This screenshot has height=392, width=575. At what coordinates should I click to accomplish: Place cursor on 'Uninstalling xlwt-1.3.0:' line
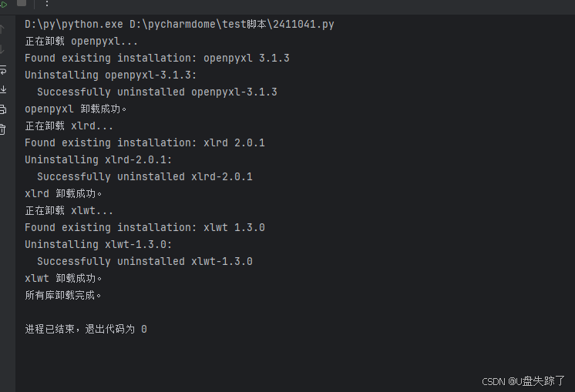click(x=98, y=244)
